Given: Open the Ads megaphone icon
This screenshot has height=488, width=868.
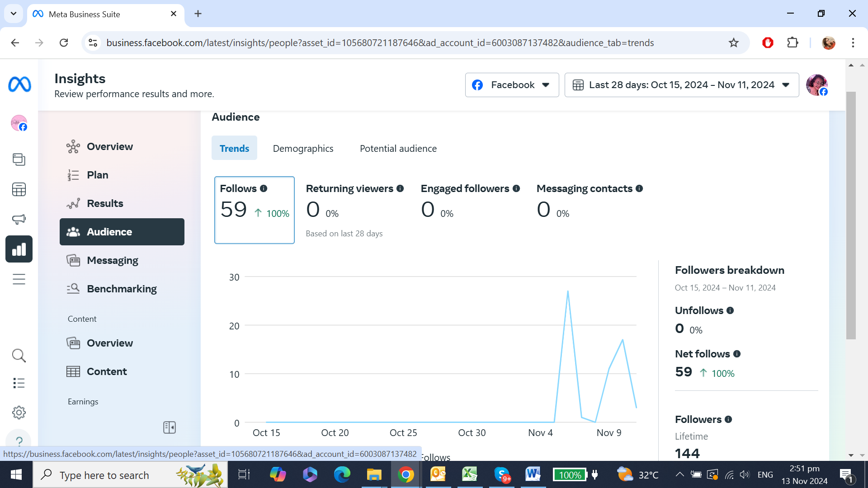Looking at the screenshot, I should [x=19, y=219].
